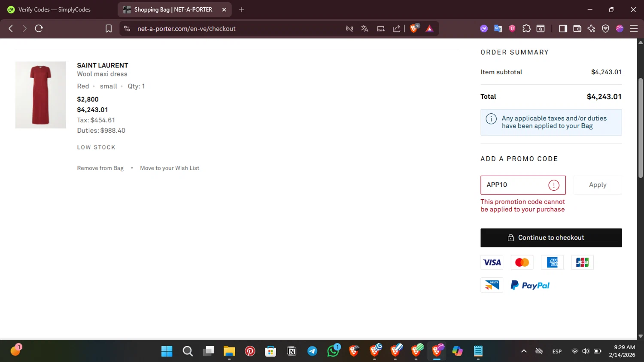The image size is (644, 362).
Task: Open the SAINT LAURENT brand link
Action: click(103, 65)
